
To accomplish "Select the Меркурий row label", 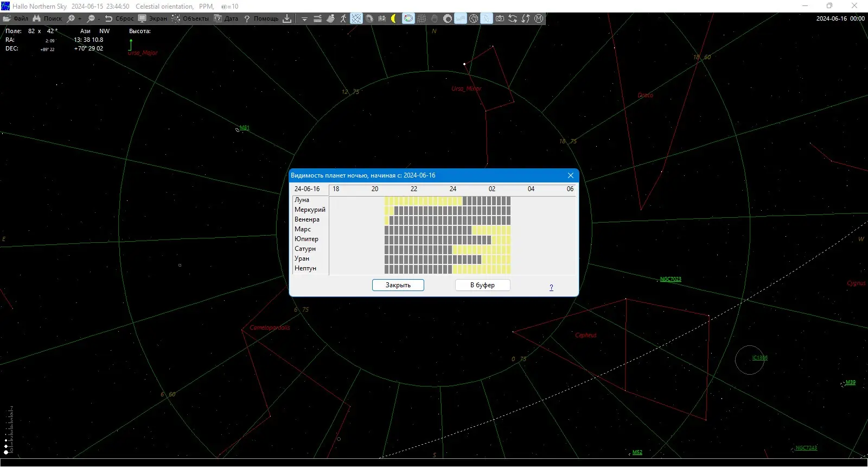I will point(310,210).
